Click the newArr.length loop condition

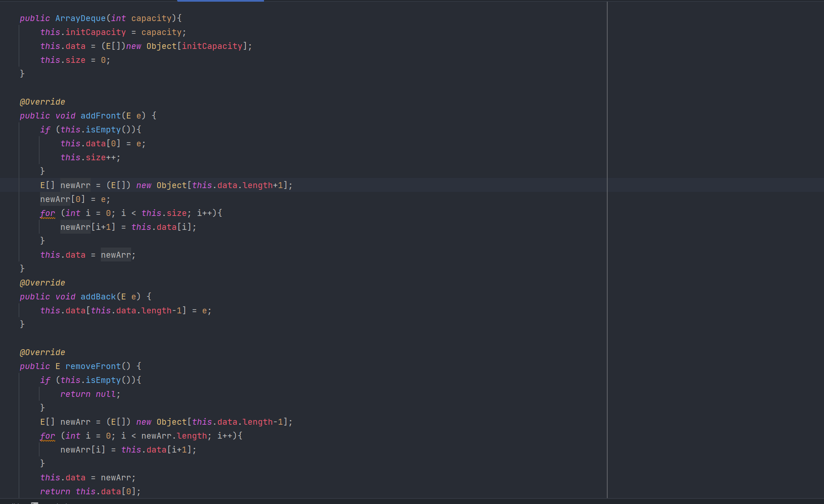(174, 436)
